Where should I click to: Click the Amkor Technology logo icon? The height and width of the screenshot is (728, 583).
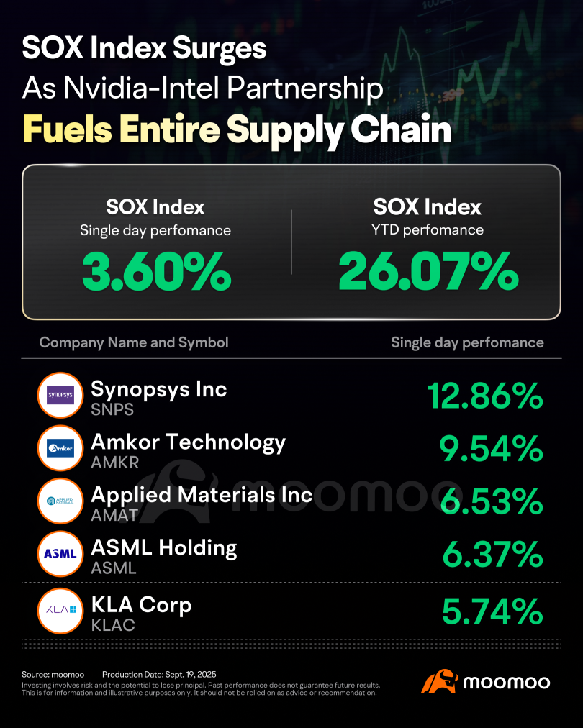[60, 448]
